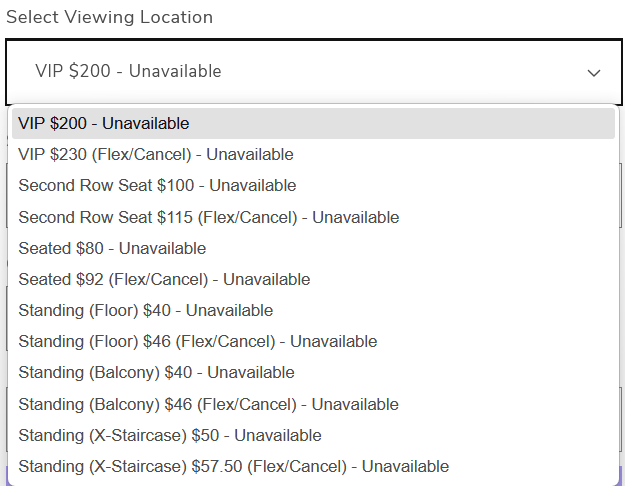Select Standing (X-Staircase) $57.50 (Flex/Cancel)
Viewport: 625px width, 486px height.
tap(313, 466)
